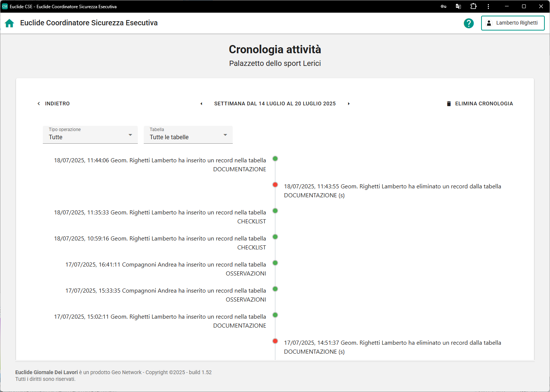Select the 11:35:33 CHECKLIST entry text
This screenshot has height=392, width=550.
[160, 217]
